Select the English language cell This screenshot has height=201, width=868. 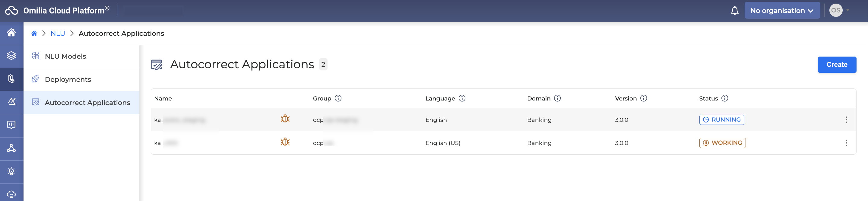tap(436, 120)
